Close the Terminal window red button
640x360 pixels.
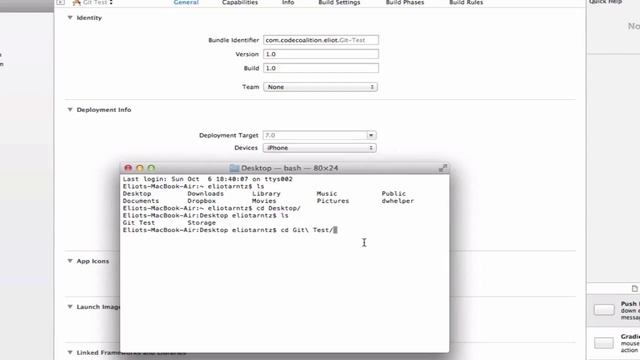[x=128, y=168]
